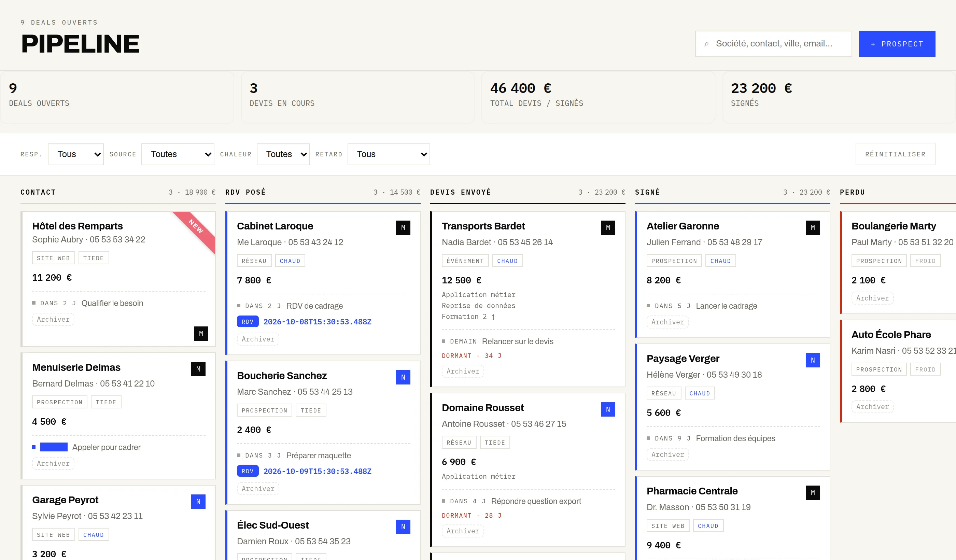The height and width of the screenshot is (560, 956).
Task: Open the Retard filter dropdown
Action: pos(389,154)
